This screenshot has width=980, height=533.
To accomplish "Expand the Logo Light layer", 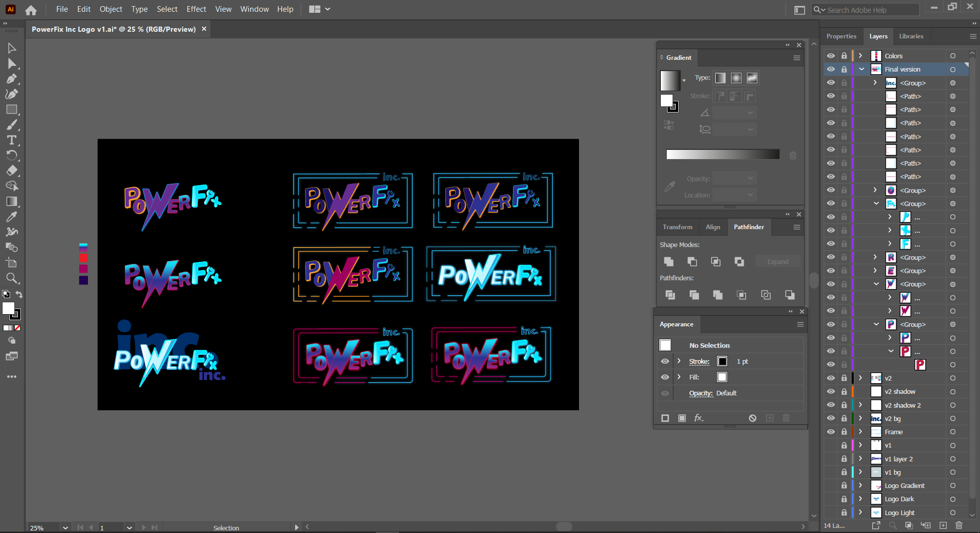I will (861, 513).
